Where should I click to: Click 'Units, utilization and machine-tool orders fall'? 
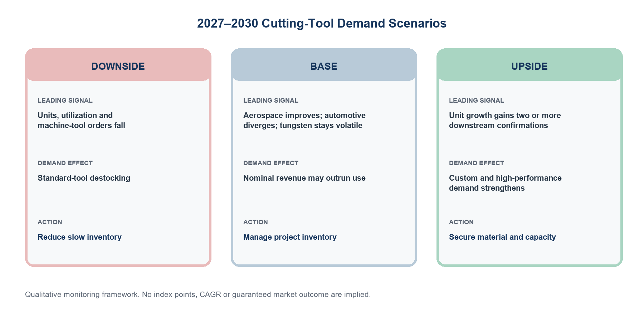pos(81,120)
